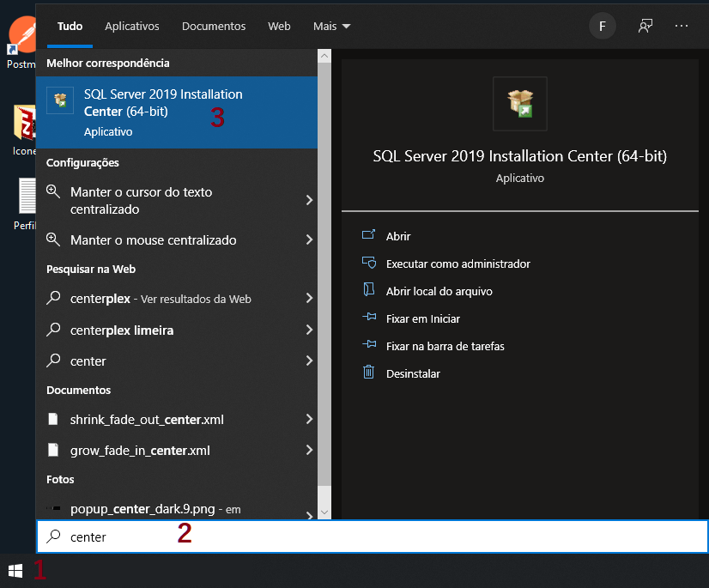Click the folder icon for Abrir local do arquivo
The height and width of the screenshot is (588, 709).
pyautogui.click(x=369, y=289)
